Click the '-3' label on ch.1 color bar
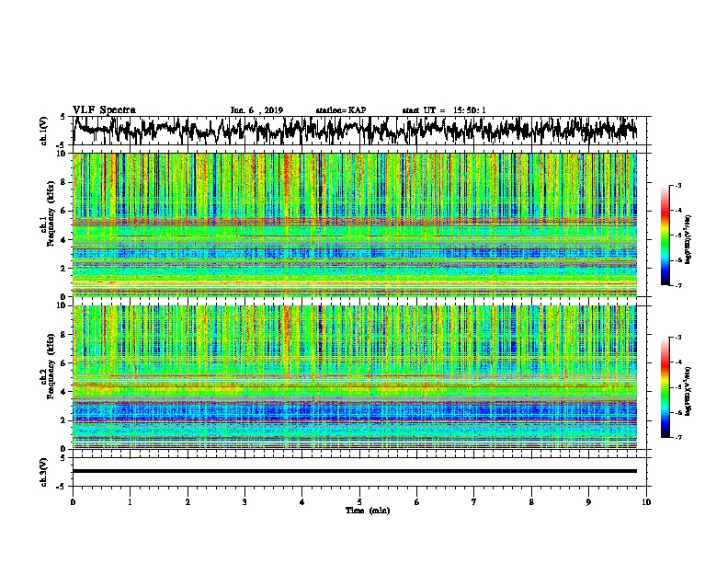728x563 pixels. [677, 185]
